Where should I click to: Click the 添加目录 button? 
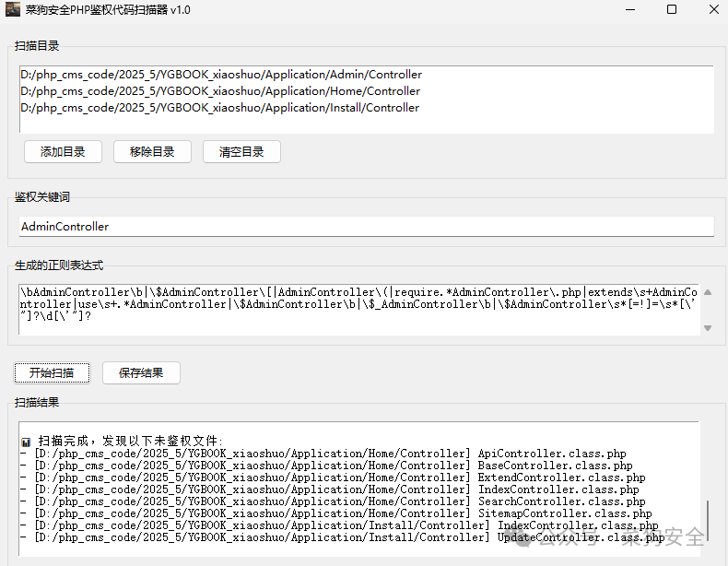click(63, 152)
